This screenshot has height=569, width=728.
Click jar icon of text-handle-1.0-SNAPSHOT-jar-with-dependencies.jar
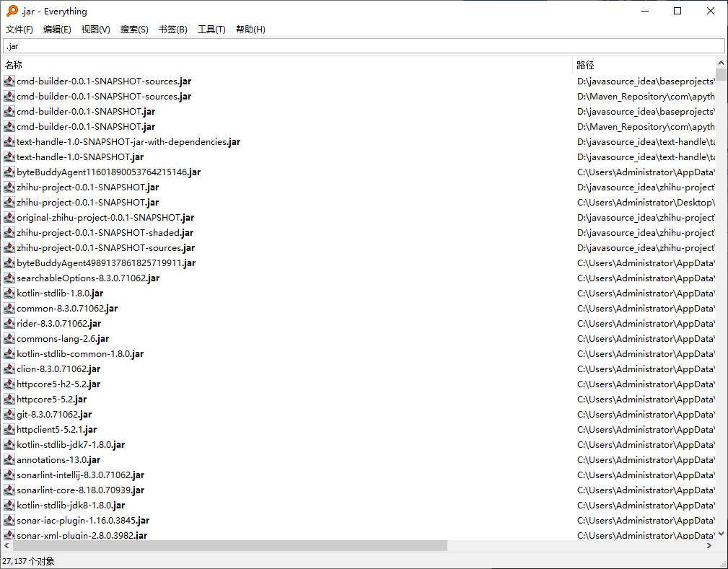tap(9, 141)
